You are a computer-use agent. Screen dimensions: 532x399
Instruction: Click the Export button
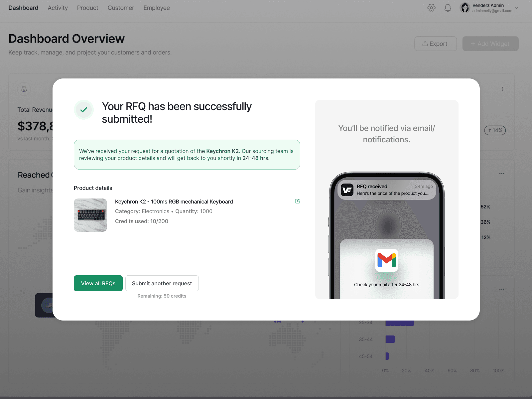pyautogui.click(x=435, y=44)
